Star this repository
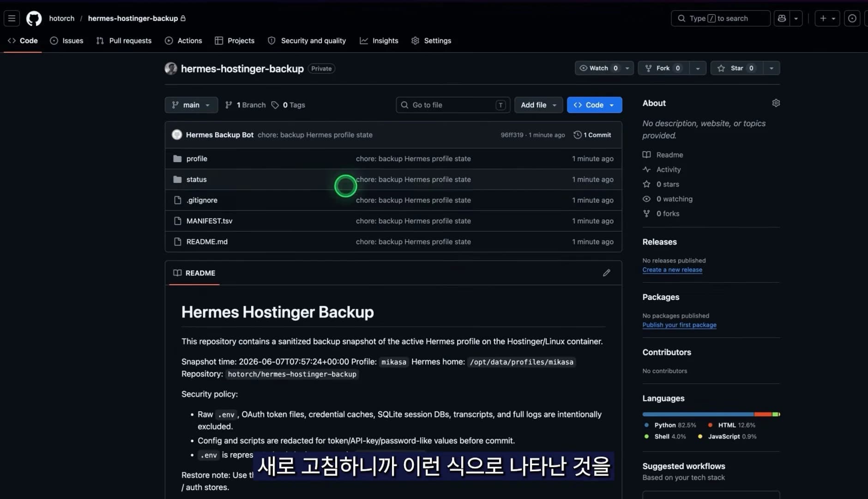 [x=737, y=68]
